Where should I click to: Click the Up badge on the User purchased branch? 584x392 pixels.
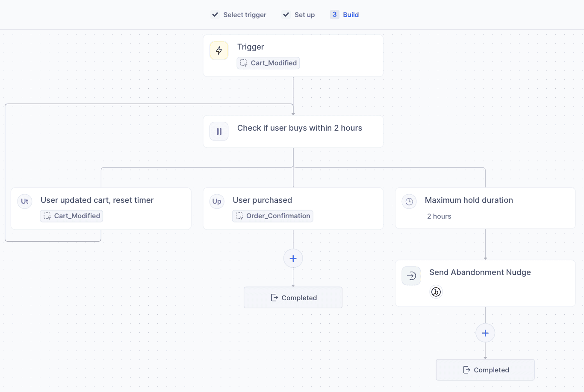pyautogui.click(x=217, y=201)
